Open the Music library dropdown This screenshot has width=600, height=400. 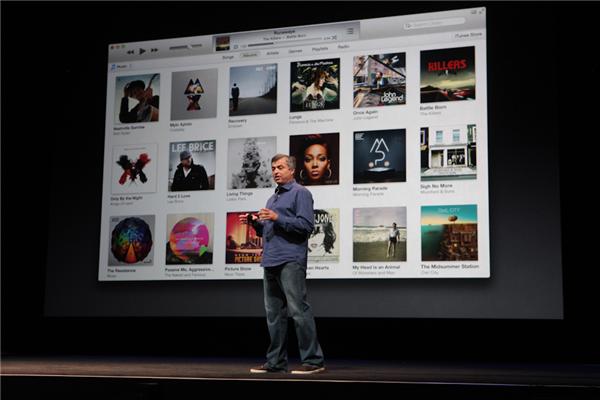click(x=121, y=67)
